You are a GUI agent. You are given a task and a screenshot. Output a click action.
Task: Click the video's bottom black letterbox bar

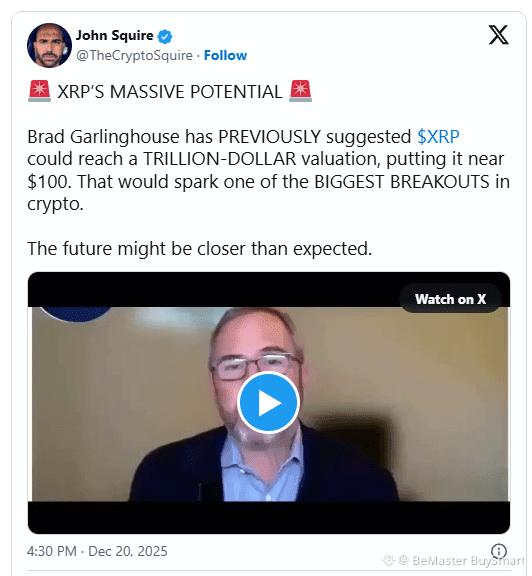[x=269, y=517]
